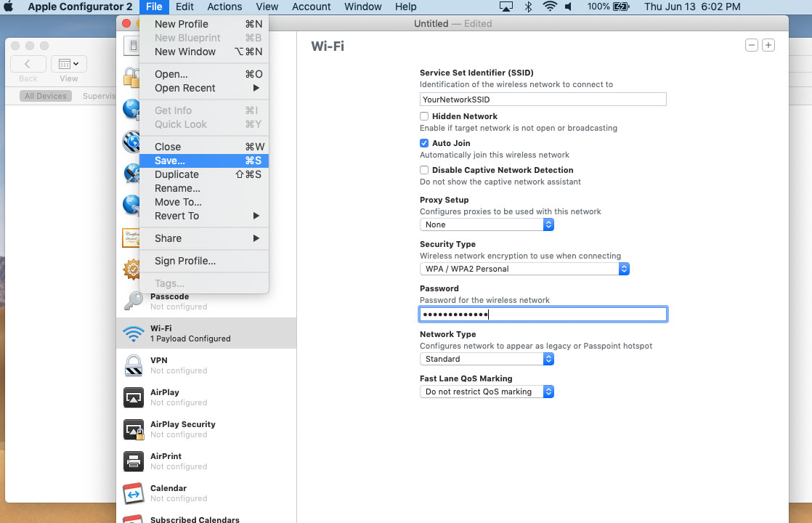Select the AirPrint printer icon

(134, 461)
